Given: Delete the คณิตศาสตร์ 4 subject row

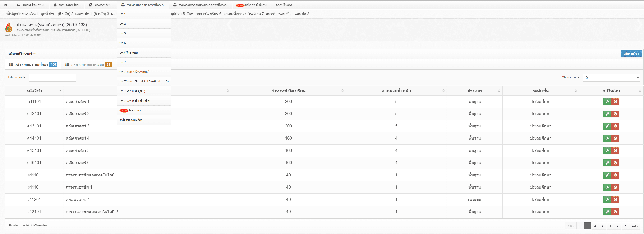Looking at the screenshot, I should tap(615, 138).
